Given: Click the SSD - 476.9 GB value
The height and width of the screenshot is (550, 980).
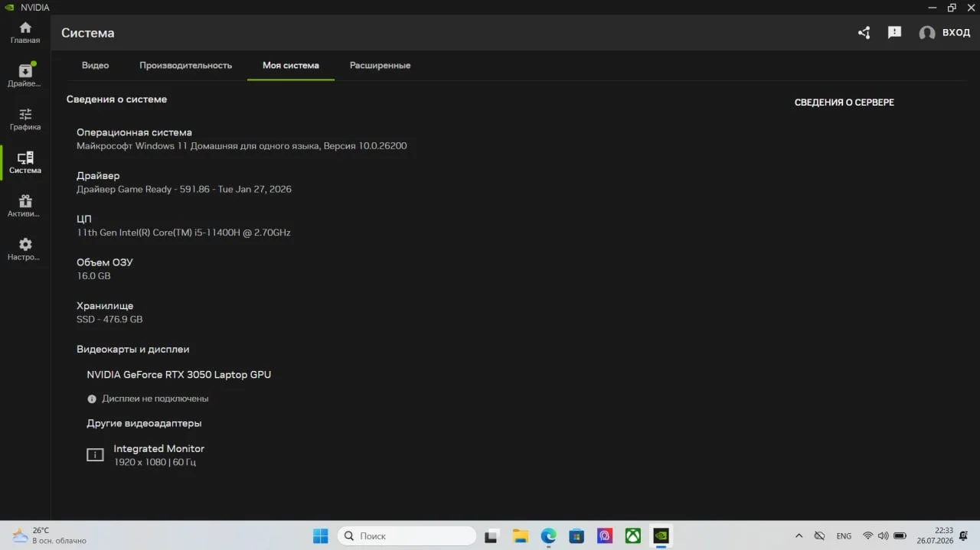Looking at the screenshot, I should tap(109, 320).
